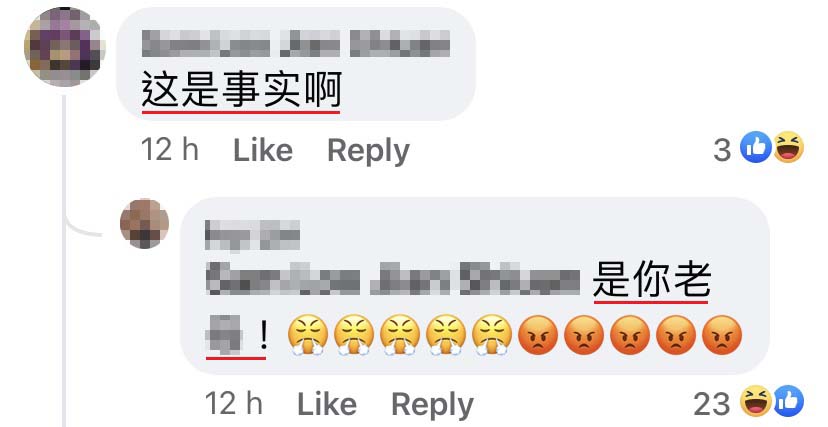Open the blurred author name of the reply comment

(x=252, y=235)
